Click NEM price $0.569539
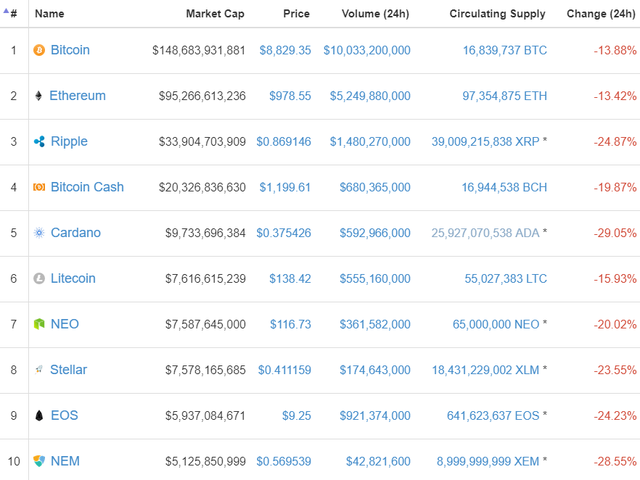This screenshot has width=640, height=480. click(x=284, y=462)
